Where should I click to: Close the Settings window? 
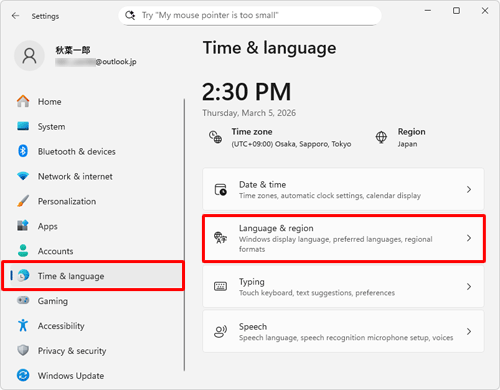coord(485,11)
